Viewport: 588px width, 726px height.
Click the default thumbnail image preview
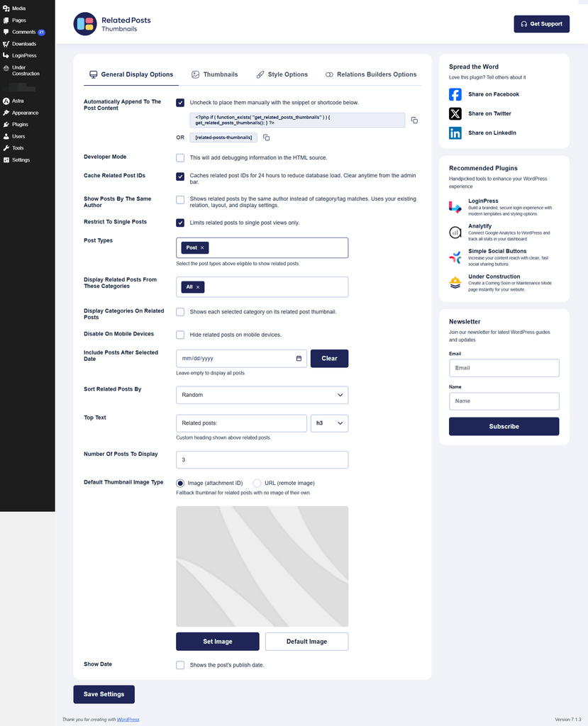tap(262, 566)
